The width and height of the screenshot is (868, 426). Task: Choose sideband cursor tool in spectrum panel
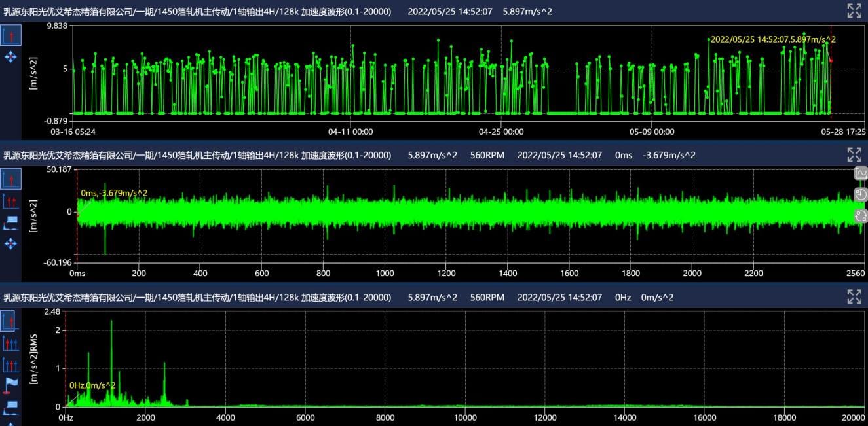pyautogui.click(x=10, y=364)
